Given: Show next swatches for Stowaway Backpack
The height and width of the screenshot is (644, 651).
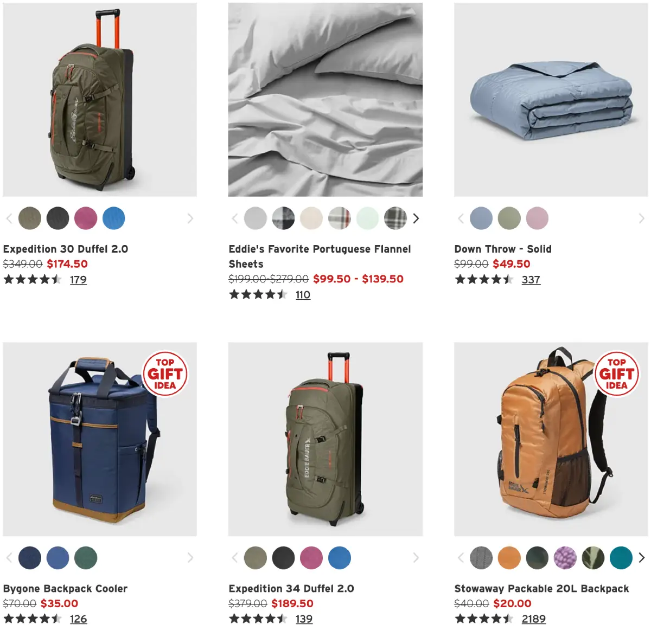Looking at the screenshot, I should pyautogui.click(x=642, y=557).
